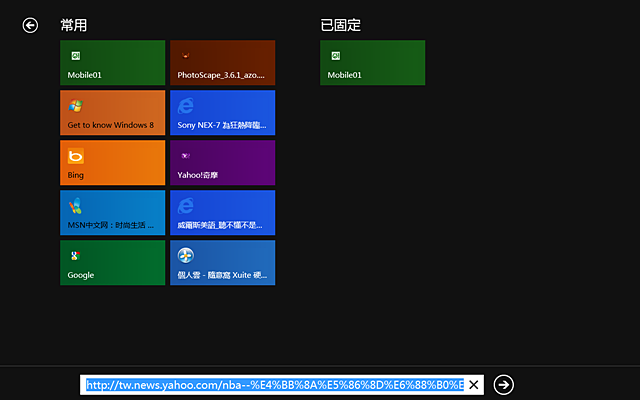The image size is (640, 400).
Task: Open the Google tile
Action: coord(113,262)
